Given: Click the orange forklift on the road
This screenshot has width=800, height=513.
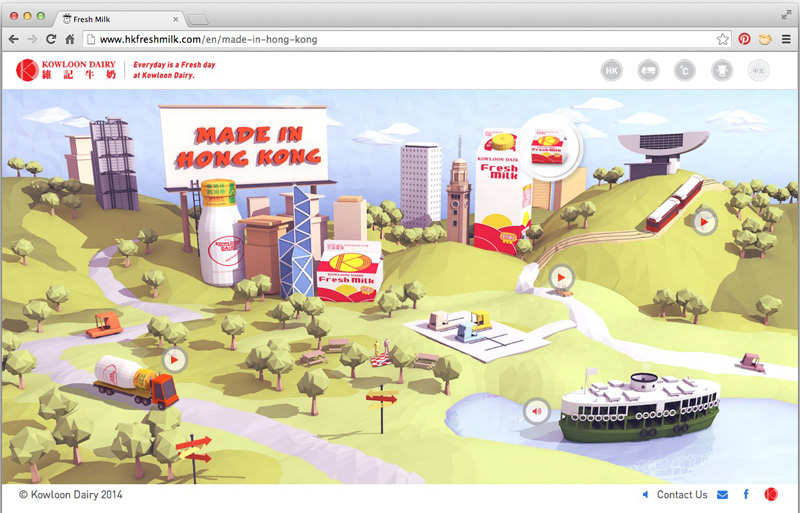Looking at the screenshot, I should click(x=105, y=325).
